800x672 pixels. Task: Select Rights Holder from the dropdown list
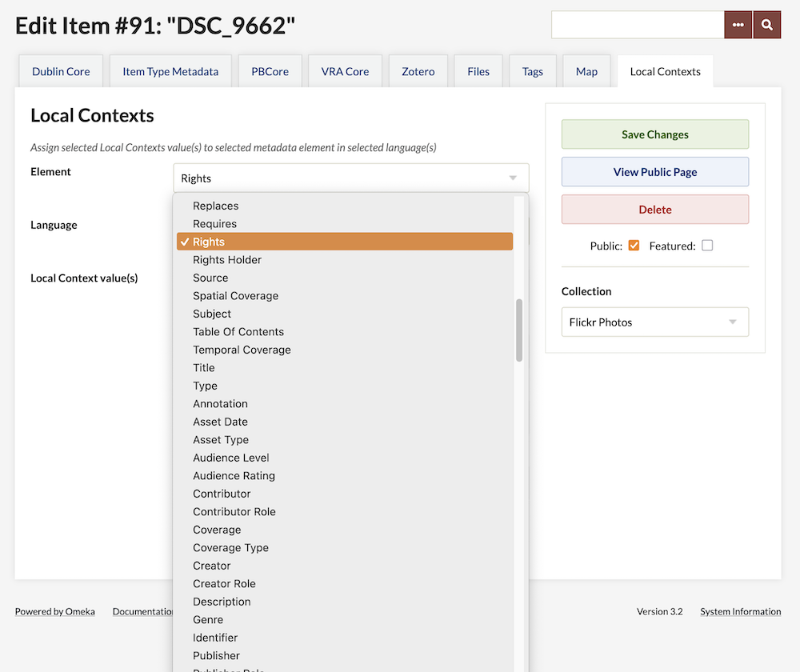coord(227,260)
